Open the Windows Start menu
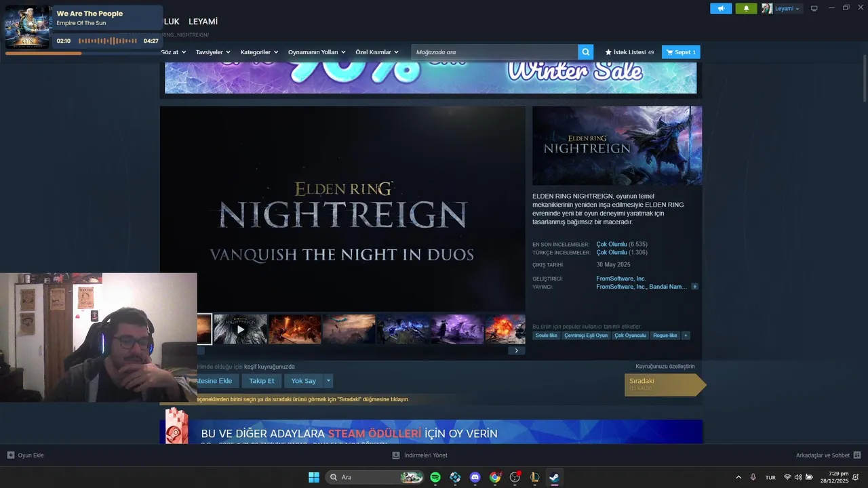This screenshot has width=868, height=488. (314, 477)
